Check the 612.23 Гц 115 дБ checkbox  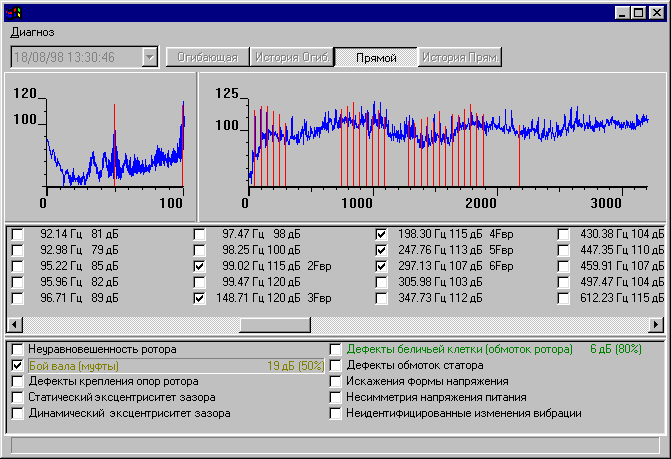(x=564, y=298)
